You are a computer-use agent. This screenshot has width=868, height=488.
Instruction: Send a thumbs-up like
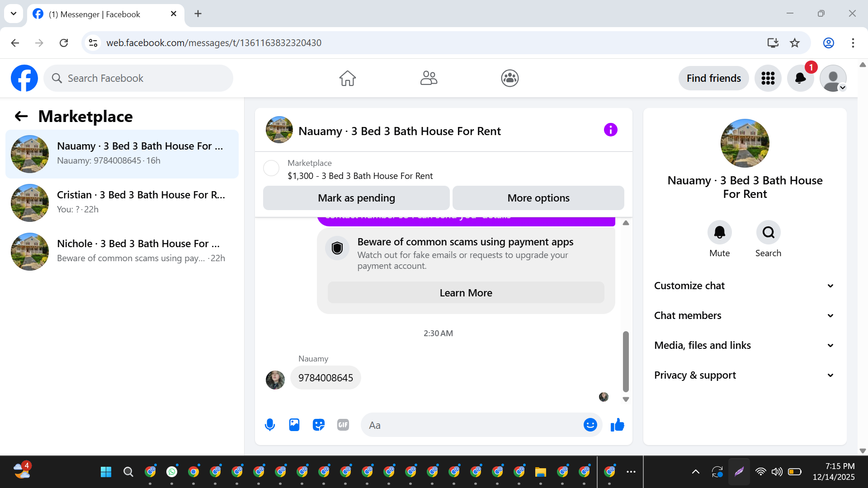617,425
